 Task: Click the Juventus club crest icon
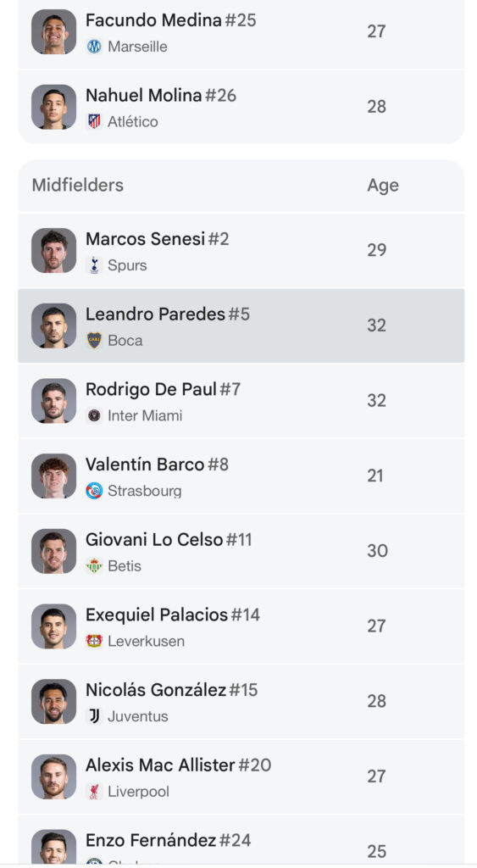[94, 716]
